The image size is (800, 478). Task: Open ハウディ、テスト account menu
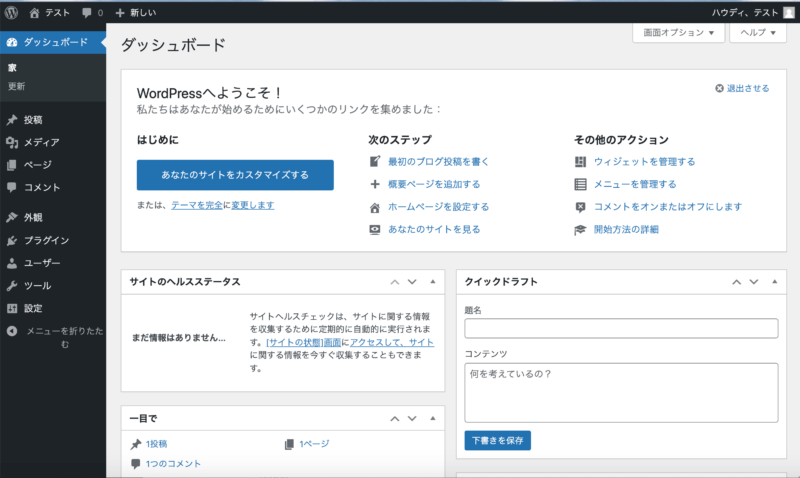(753, 13)
